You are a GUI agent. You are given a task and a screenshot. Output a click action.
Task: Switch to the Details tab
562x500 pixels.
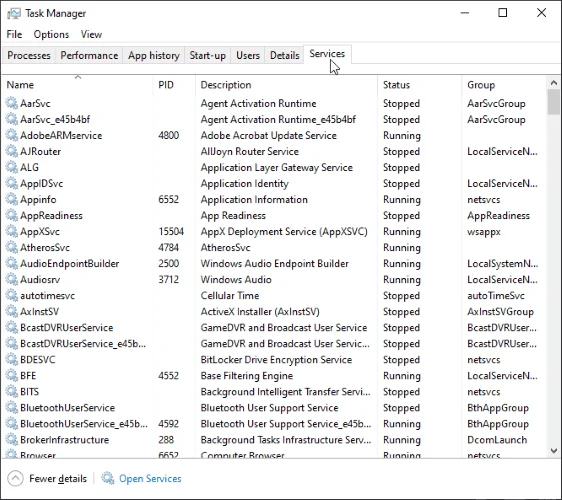(x=285, y=56)
